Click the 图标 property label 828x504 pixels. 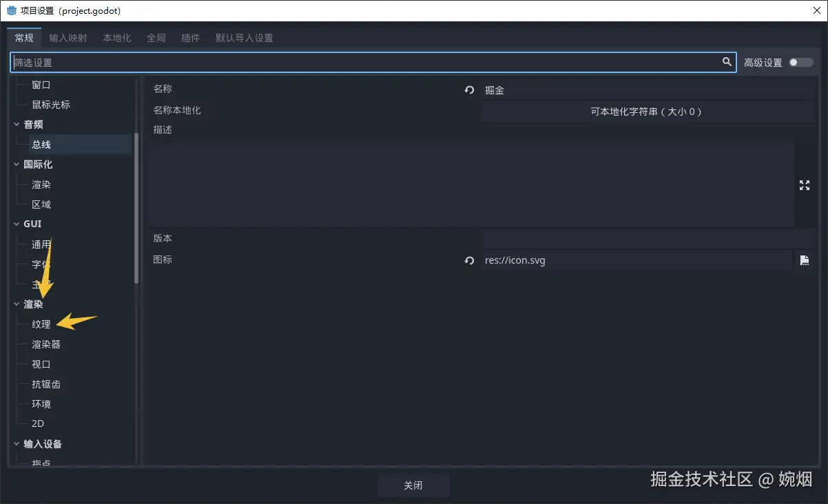(x=163, y=260)
